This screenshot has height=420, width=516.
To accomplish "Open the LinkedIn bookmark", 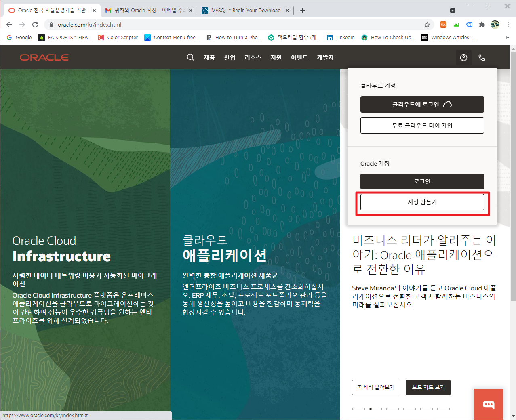I will tap(341, 38).
